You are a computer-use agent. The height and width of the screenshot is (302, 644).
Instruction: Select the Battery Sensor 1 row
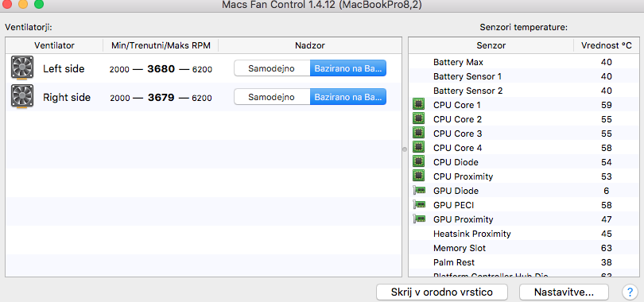524,76
